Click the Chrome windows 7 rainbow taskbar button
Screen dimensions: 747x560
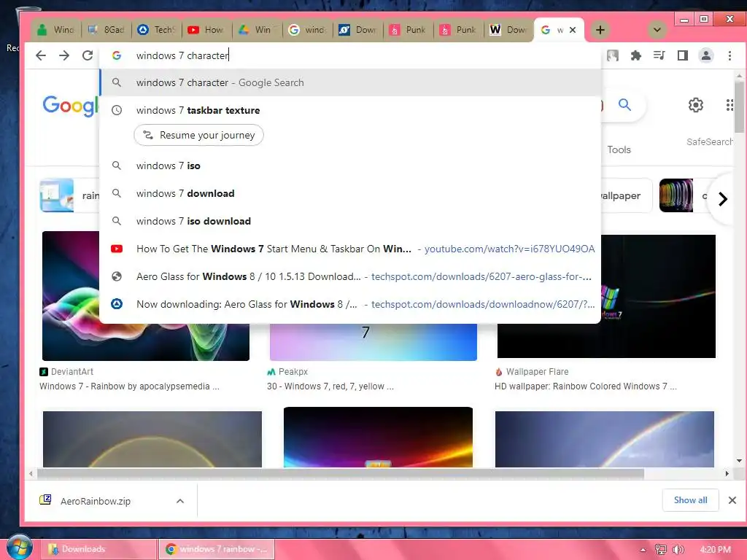(217, 549)
